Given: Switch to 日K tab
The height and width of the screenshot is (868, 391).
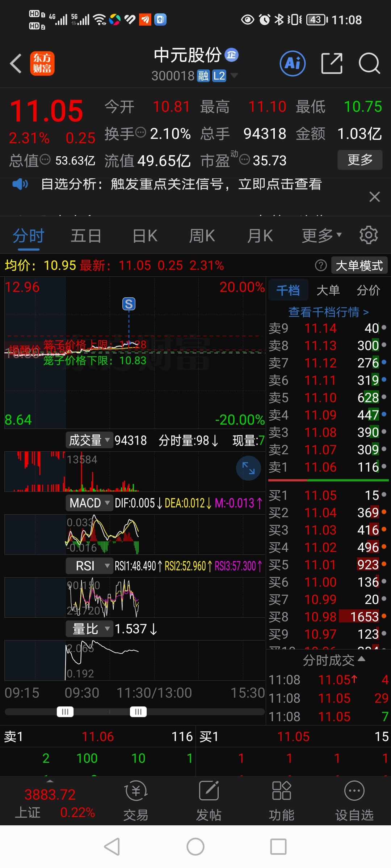Looking at the screenshot, I should coord(145,236).
